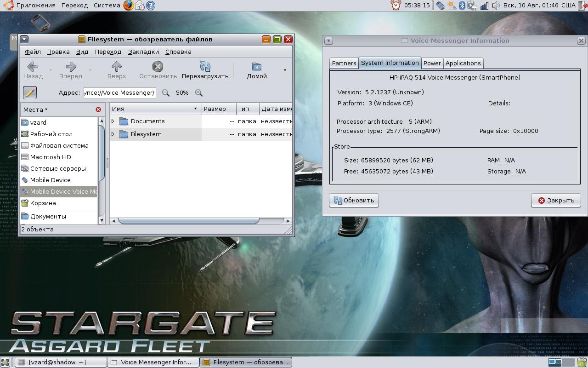The image size is (588, 368).
Task: Switch to the Partners tab
Action: pos(344,63)
